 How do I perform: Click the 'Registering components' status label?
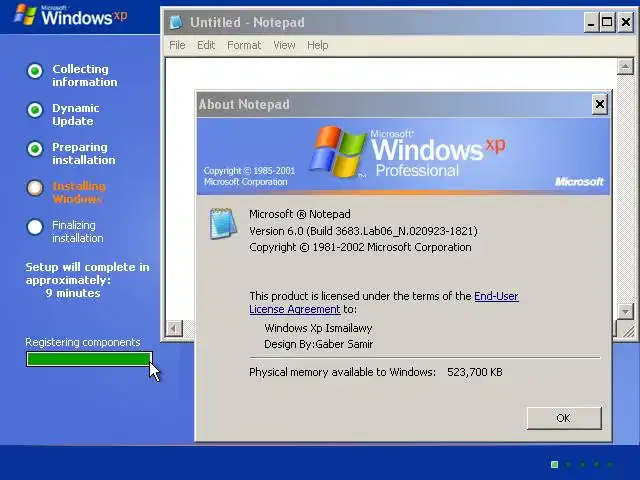tap(82, 342)
